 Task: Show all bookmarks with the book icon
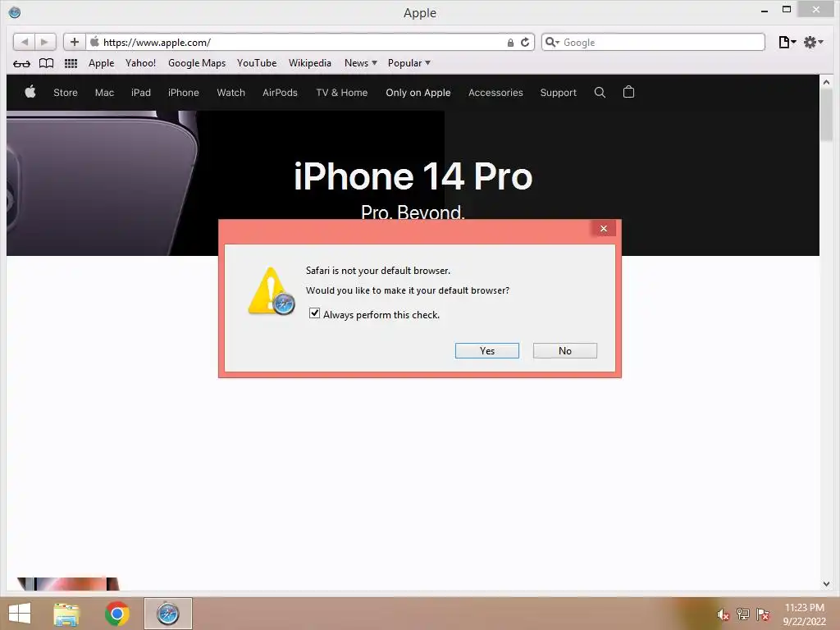pyautogui.click(x=47, y=63)
